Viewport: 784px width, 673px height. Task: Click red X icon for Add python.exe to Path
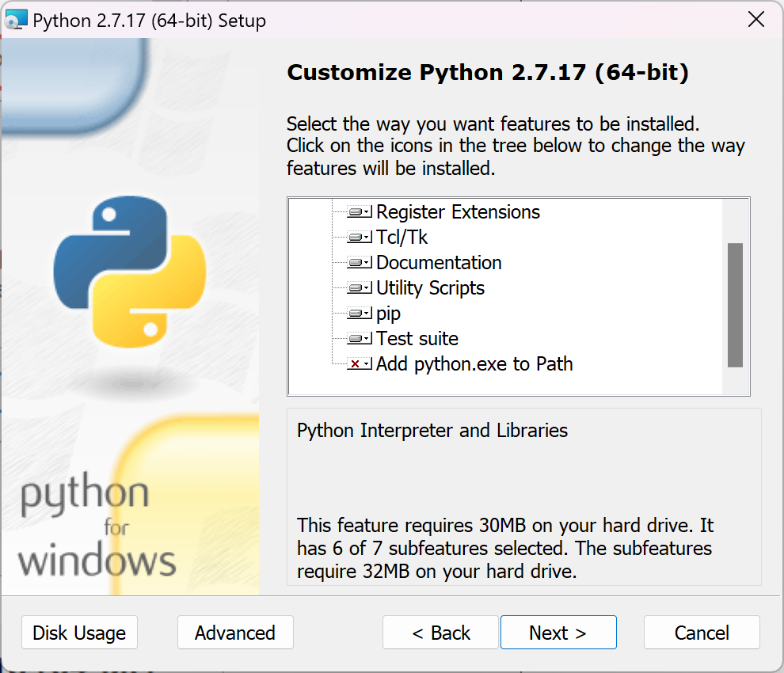(x=360, y=364)
